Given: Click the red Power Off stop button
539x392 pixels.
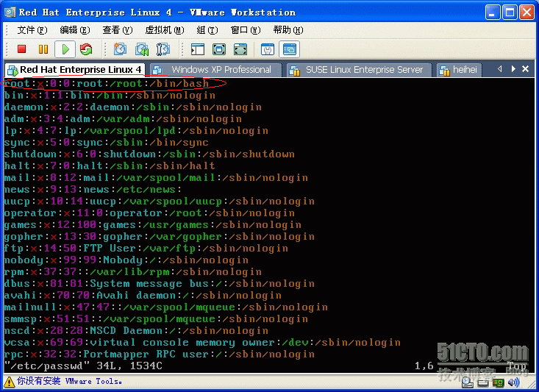Looking at the screenshot, I should tap(21, 49).
